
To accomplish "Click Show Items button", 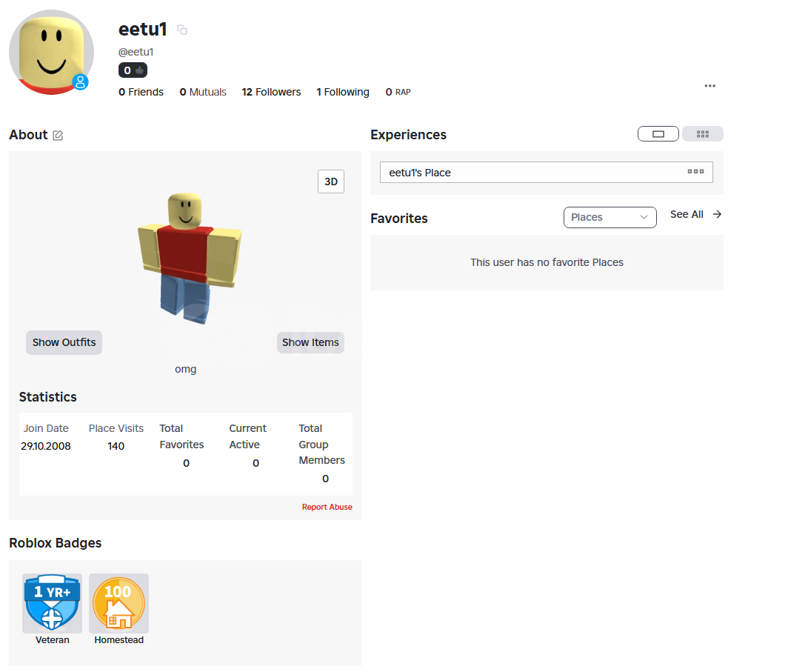I will pyautogui.click(x=310, y=343).
